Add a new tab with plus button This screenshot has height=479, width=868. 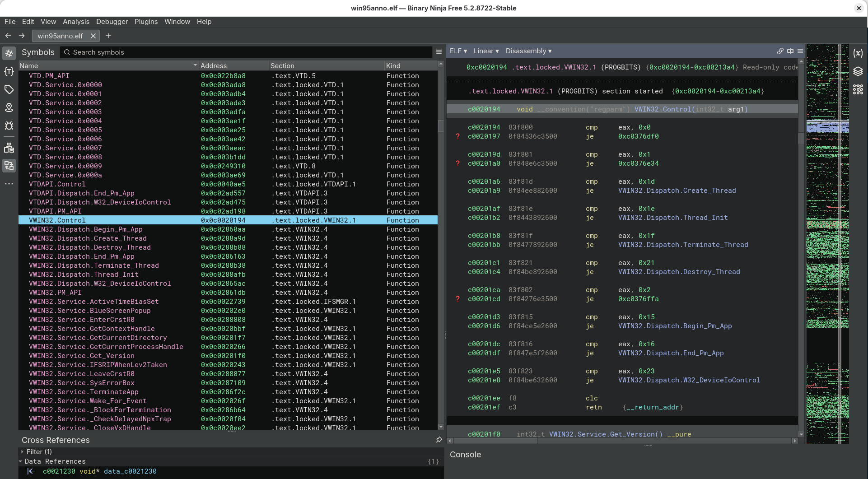pos(108,36)
